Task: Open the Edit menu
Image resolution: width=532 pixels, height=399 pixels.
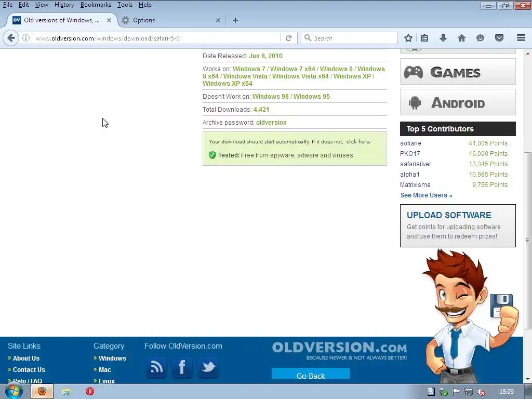Action: pos(23,5)
